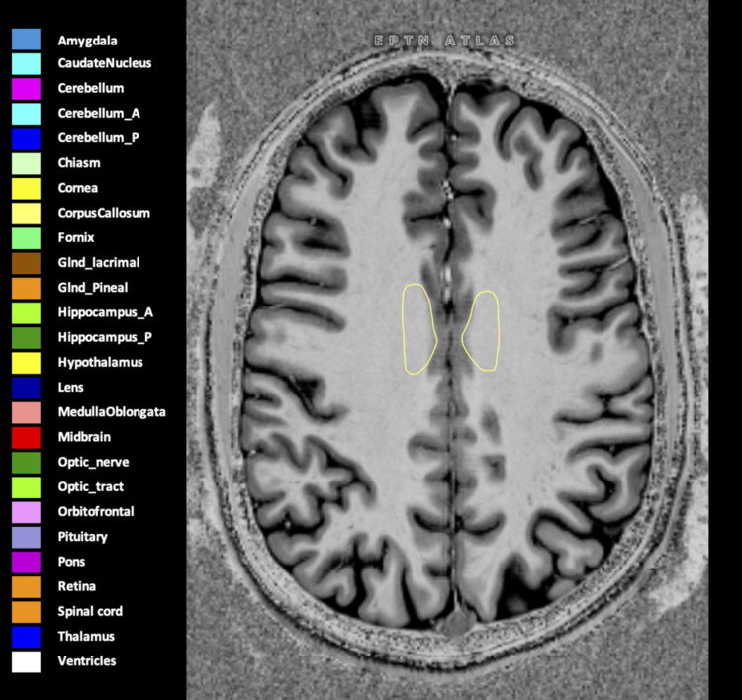Click the "Glnd_Pineal" label text

[x=93, y=288]
